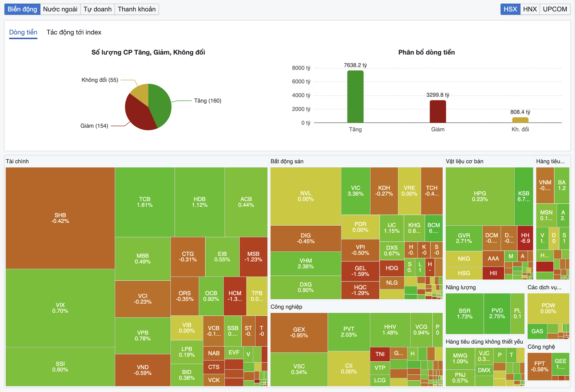Viewport: 575px width, 392px height.
Task: Open the VND -0.59% cell
Action: [x=143, y=370]
